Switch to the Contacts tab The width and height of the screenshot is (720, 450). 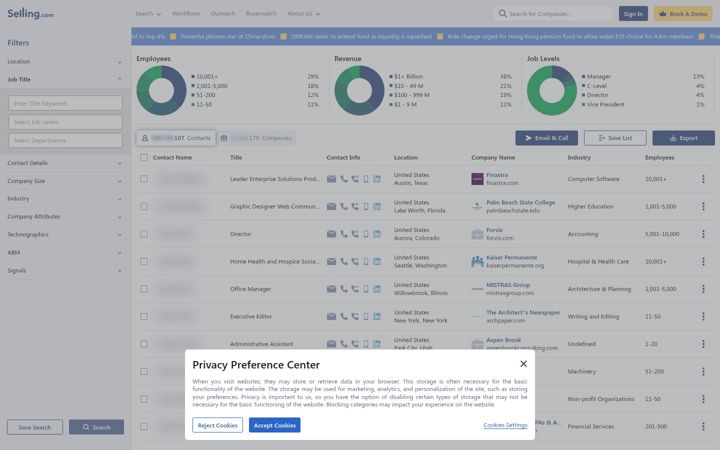pyautogui.click(x=176, y=138)
